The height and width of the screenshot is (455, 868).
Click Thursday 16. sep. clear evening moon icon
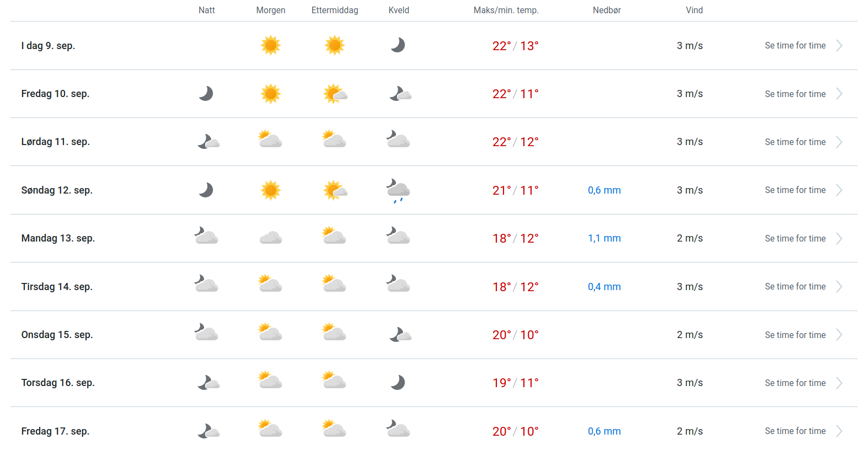pos(398,383)
